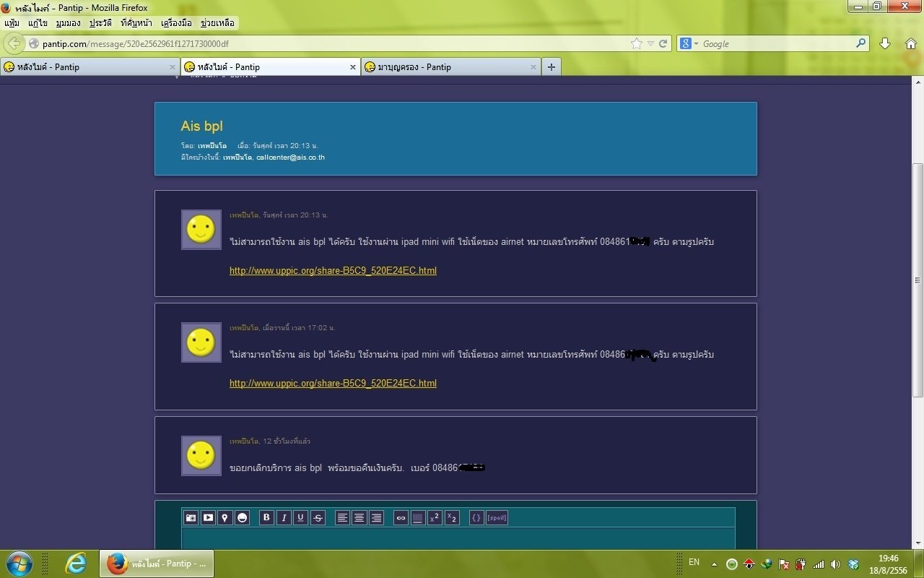Screen dimensions: 924x578
Task: Insert a spoil tag in the reply
Action: pos(497,517)
